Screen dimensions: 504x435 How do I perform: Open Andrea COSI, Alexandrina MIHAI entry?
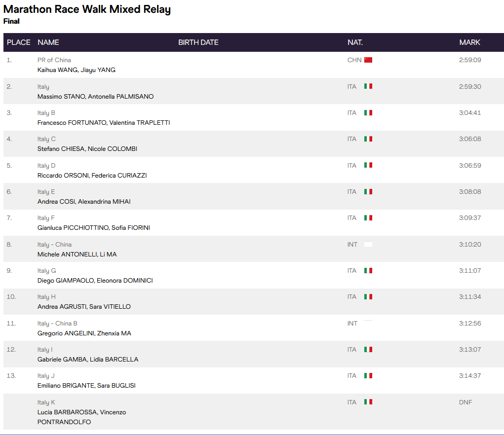click(x=84, y=202)
